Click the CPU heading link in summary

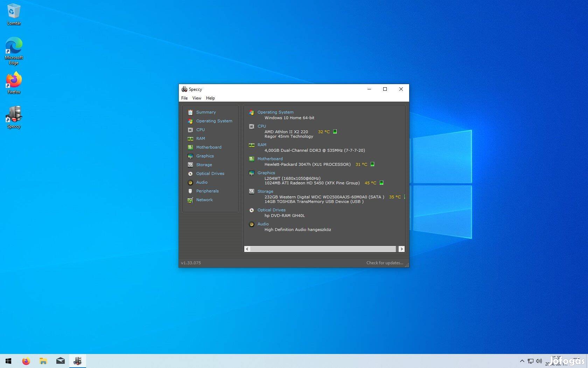[262, 126]
